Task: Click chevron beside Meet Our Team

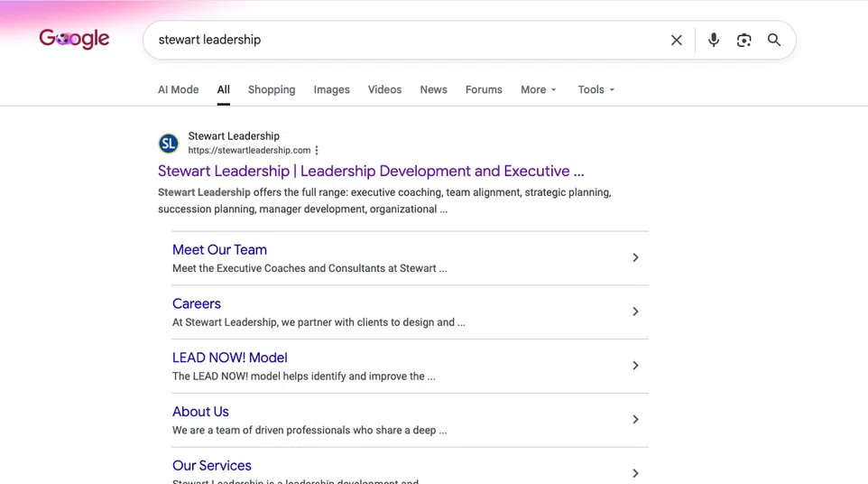Action: pyautogui.click(x=635, y=257)
